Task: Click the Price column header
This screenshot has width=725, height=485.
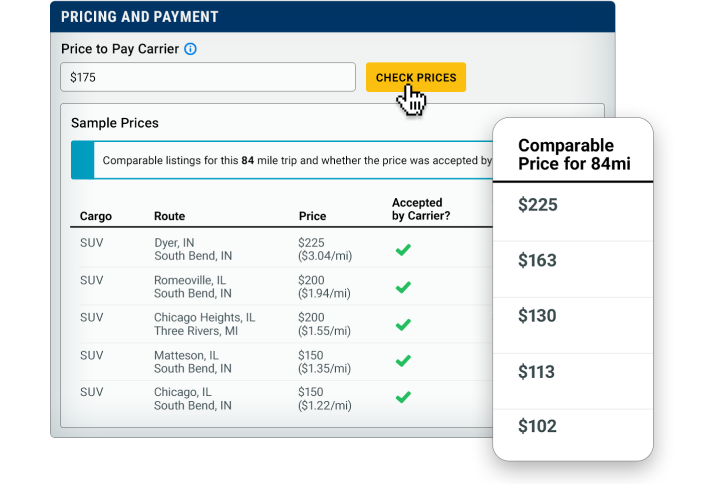Action: [312, 216]
